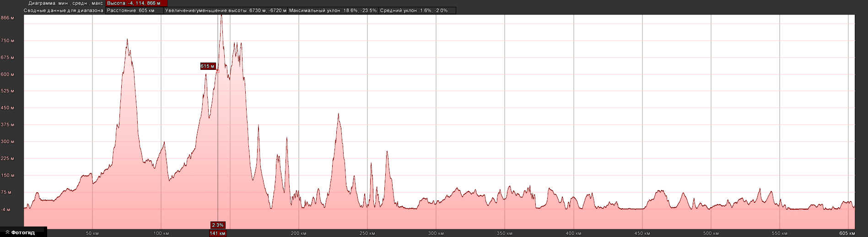Click the 300 м elevation axis label
Image resolution: width=868 pixels, height=237 pixels.
coord(7,142)
